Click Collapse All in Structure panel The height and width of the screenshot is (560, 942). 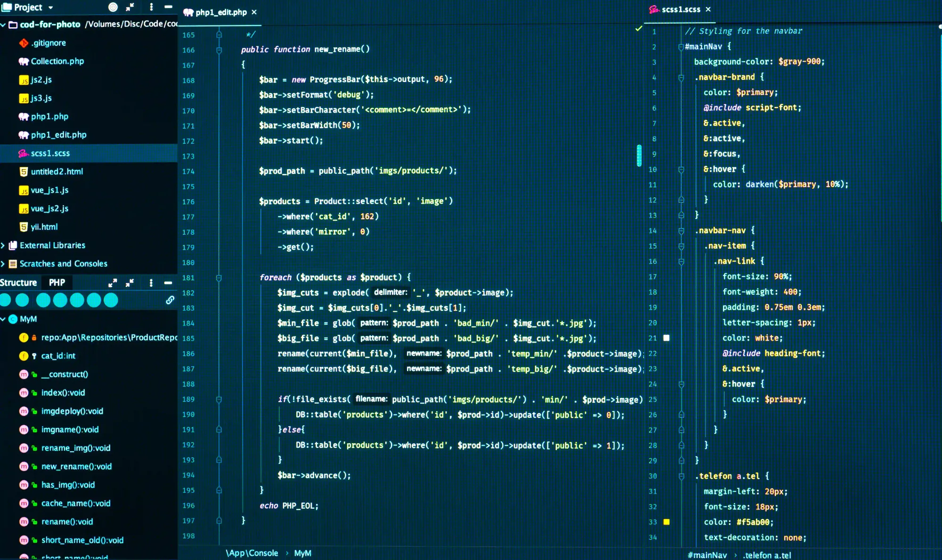click(130, 283)
